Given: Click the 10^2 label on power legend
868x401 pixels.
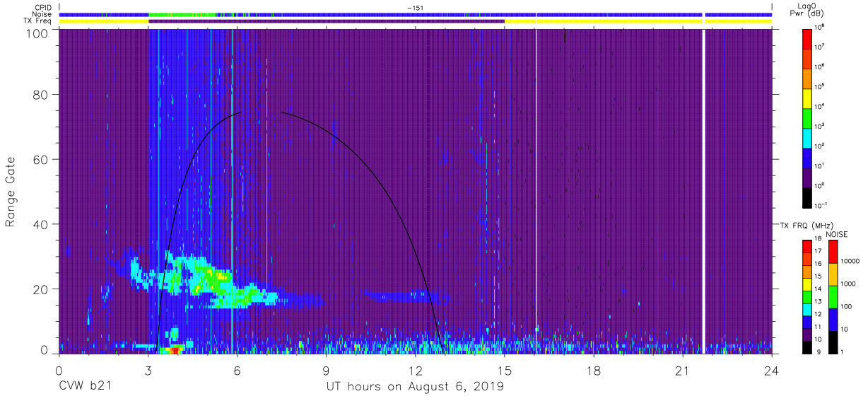Looking at the screenshot, I should [821, 146].
